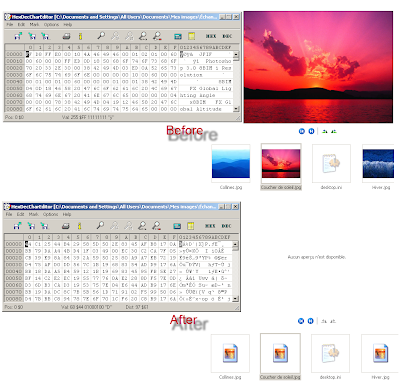Click the yellow info icon in Before editor window

pyautogui.click(x=80, y=36)
